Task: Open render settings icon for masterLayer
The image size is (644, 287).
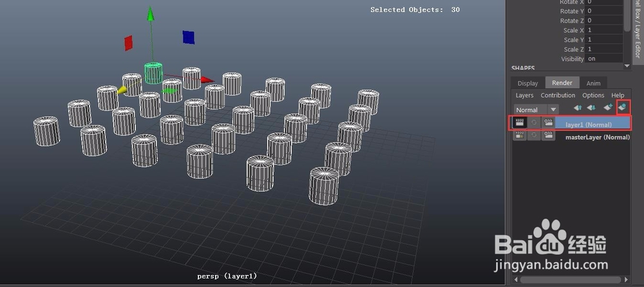Action: click(x=548, y=135)
